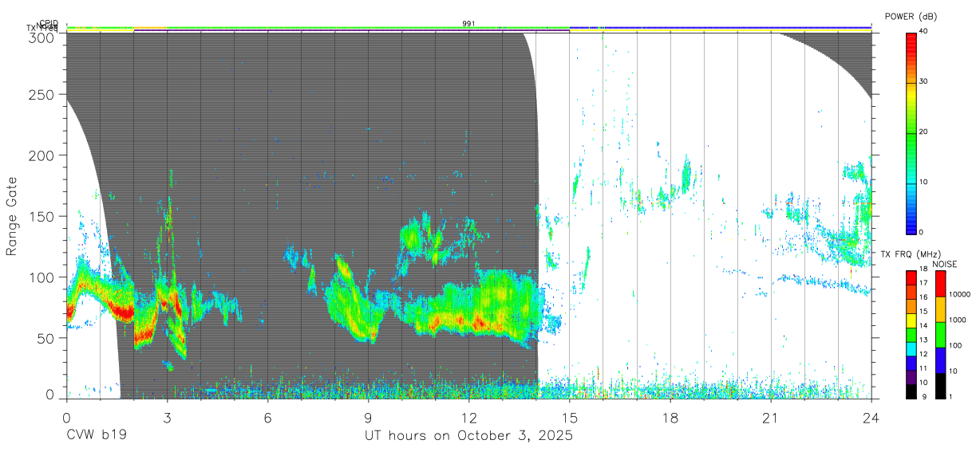980x452 pixels.
Task: Click the 15 tick on the UT hours axis
Action: (x=569, y=417)
